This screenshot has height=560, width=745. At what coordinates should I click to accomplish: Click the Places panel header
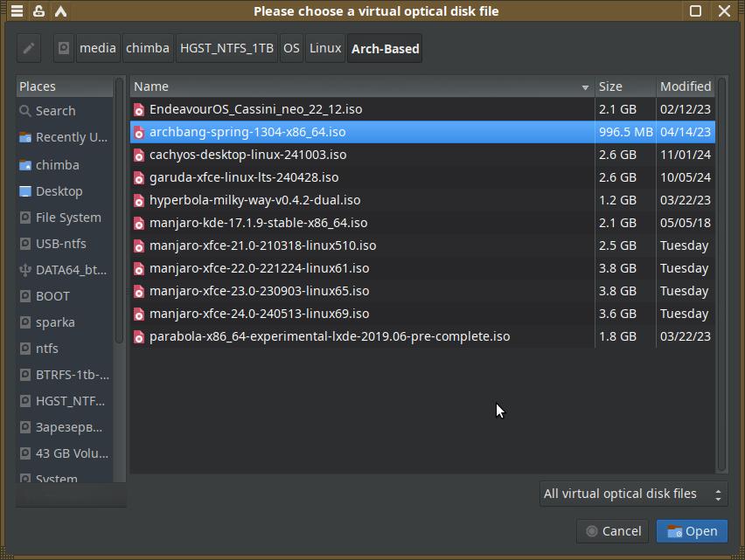point(65,86)
